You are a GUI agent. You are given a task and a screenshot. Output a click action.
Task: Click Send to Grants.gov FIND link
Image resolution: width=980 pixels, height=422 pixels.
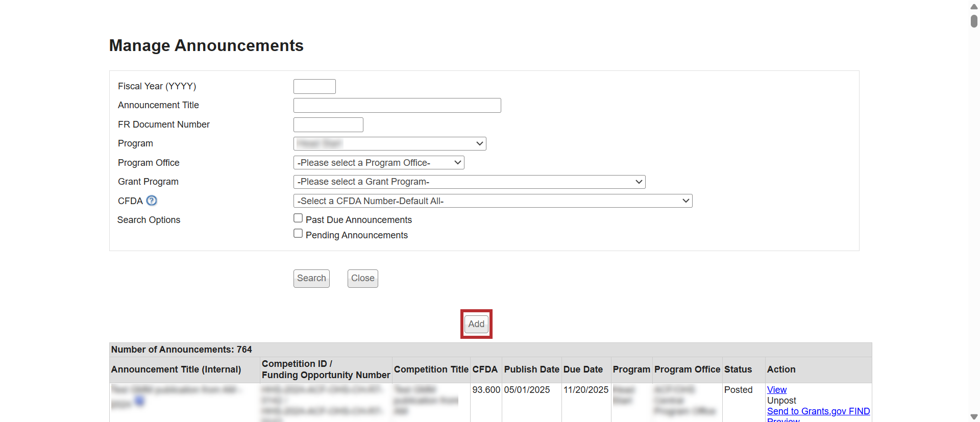[x=818, y=411]
